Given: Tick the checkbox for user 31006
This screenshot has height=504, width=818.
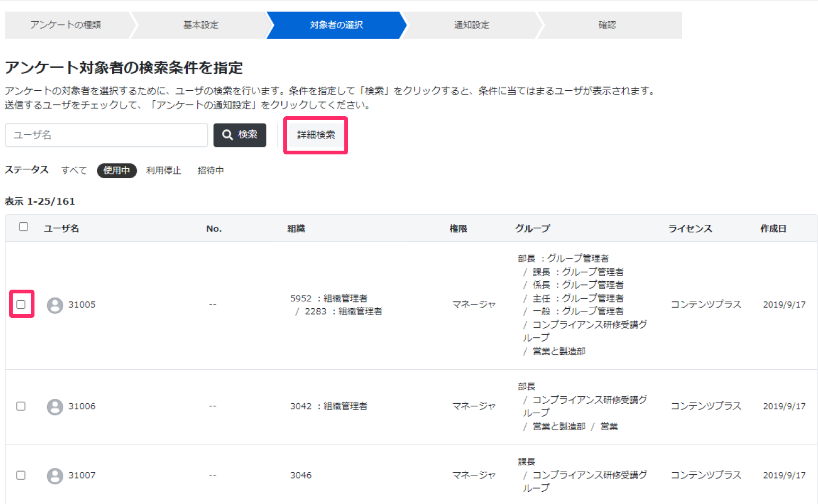Looking at the screenshot, I should (21, 406).
